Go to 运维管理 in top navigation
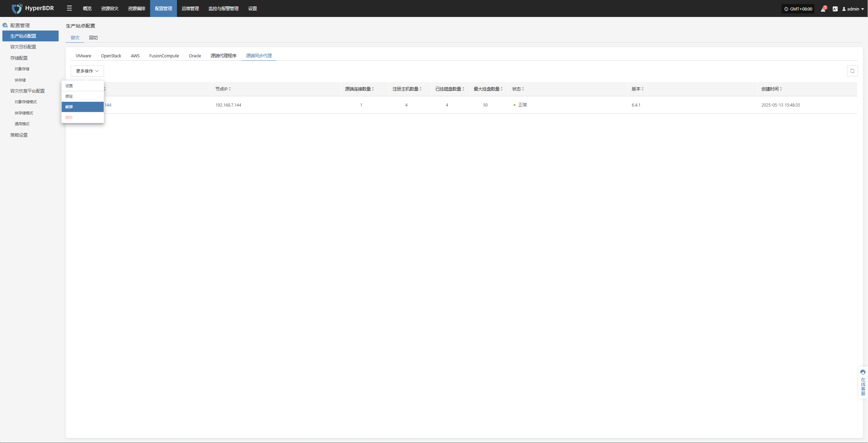Viewport: 868px width, 443px height. point(190,8)
